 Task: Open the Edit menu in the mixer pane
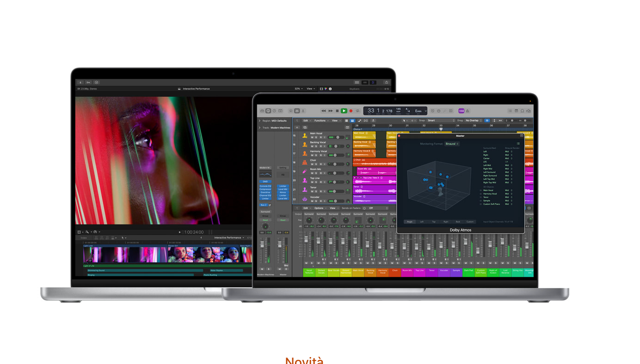tap(305, 207)
